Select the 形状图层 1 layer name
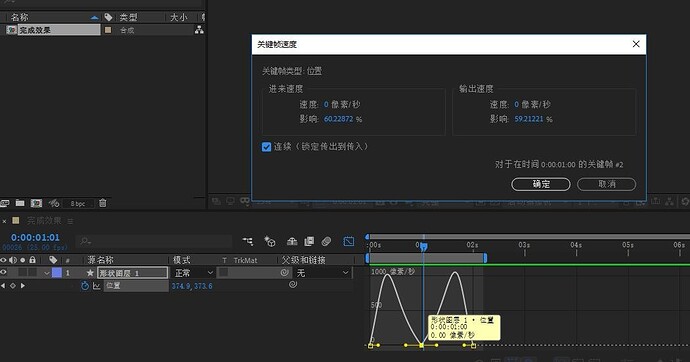The height and width of the screenshot is (362, 690). [132, 273]
